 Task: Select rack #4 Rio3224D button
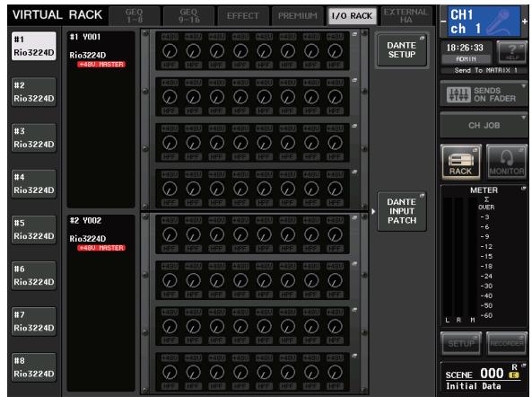pos(34,184)
